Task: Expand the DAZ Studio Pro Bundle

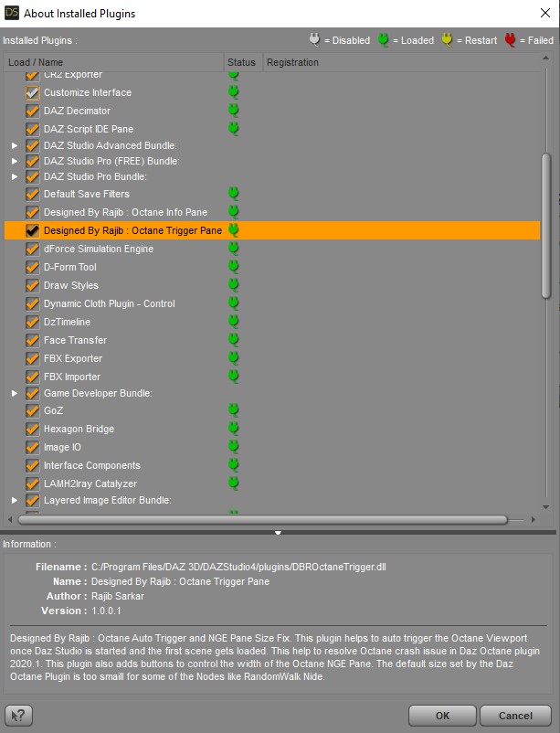Action: tap(15, 176)
